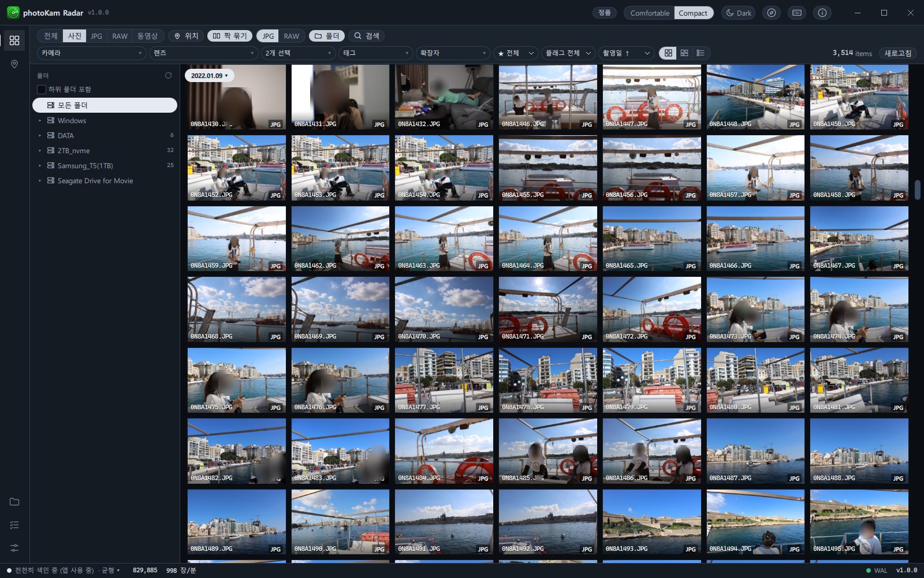Click the 3,514 items count
The image size is (924, 578).
(852, 53)
